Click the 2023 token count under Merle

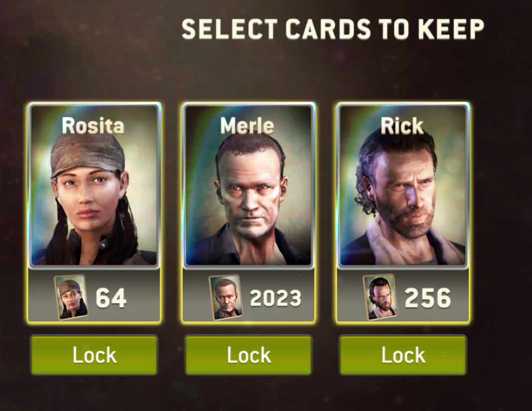pyautogui.click(x=275, y=298)
